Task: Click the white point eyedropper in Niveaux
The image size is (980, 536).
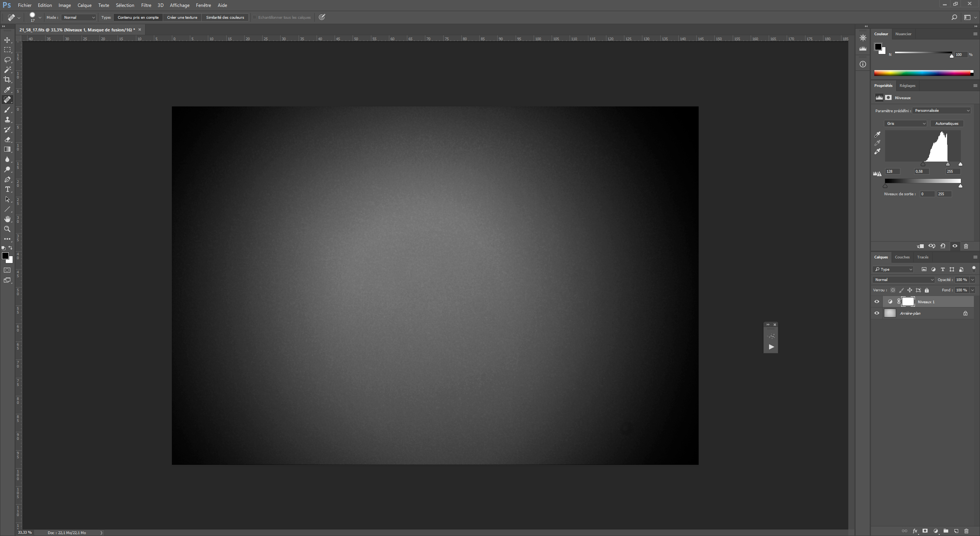Action: pyautogui.click(x=877, y=152)
